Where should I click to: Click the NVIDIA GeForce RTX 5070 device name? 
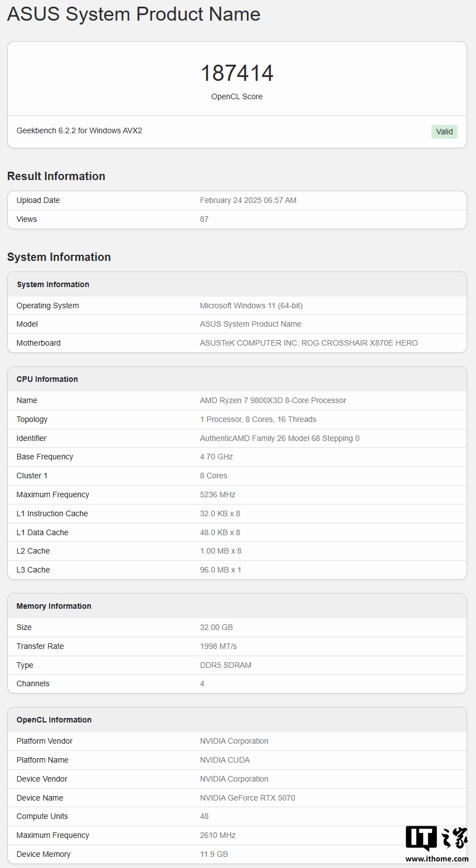tap(247, 798)
